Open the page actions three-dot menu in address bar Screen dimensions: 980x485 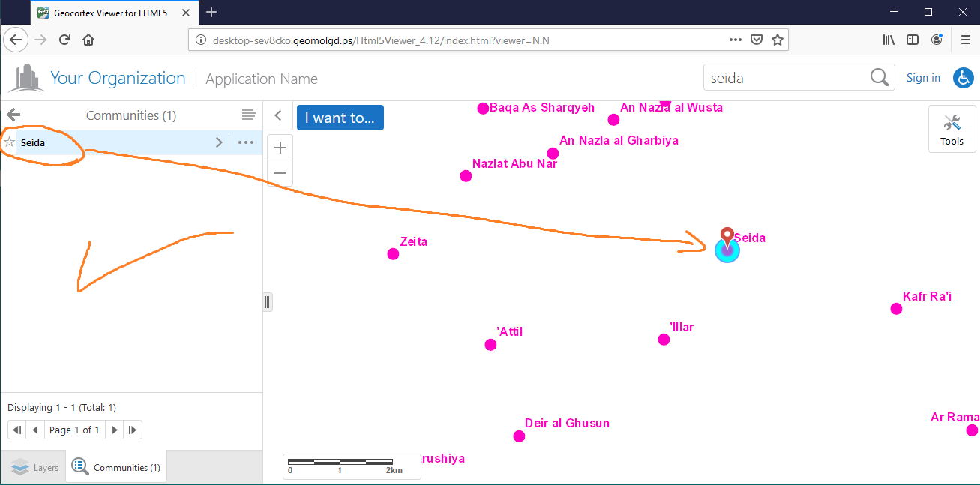[x=736, y=40]
